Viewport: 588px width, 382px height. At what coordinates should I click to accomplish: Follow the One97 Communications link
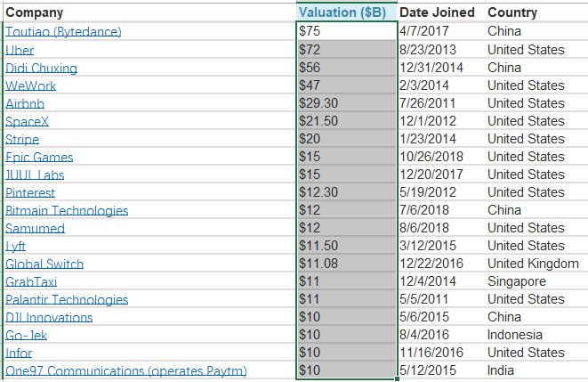[126, 370]
